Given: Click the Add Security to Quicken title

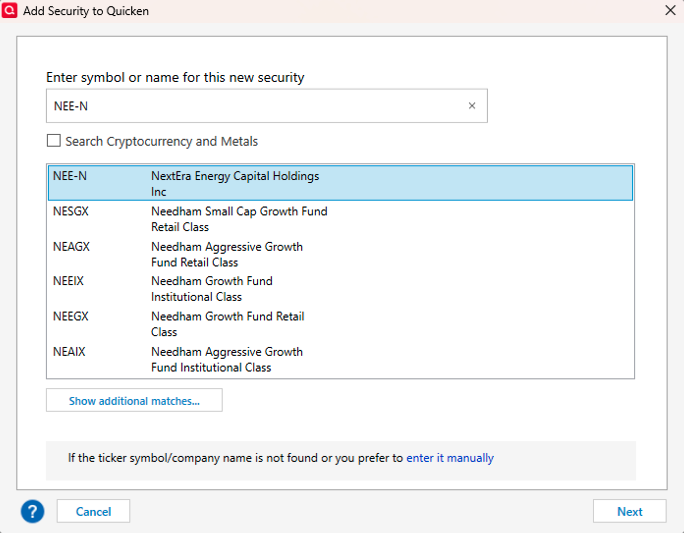Looking at the screenshot, I should (x=86, y=10).
